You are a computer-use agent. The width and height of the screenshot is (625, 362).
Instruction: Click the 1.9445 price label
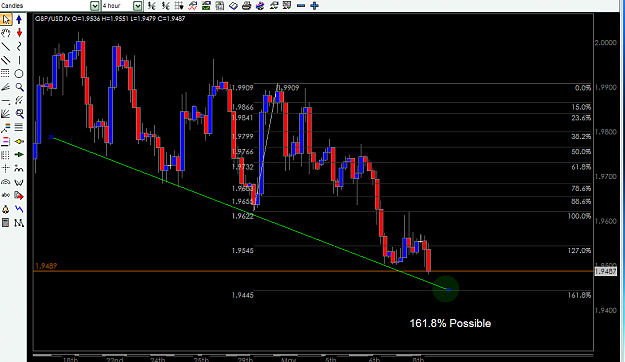243,295
